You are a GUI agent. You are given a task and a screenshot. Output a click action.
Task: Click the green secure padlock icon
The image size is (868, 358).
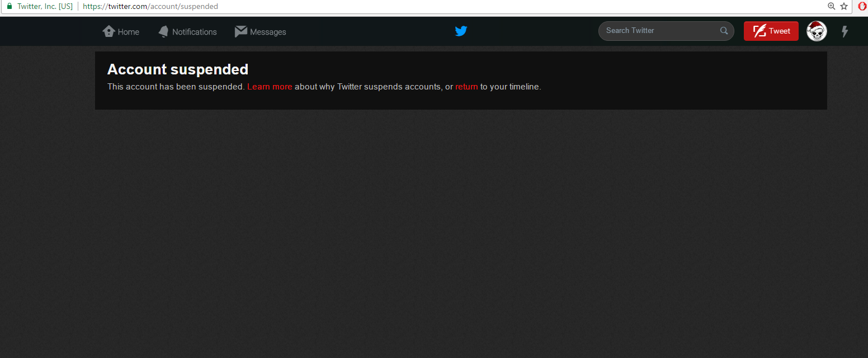point(9,6)
